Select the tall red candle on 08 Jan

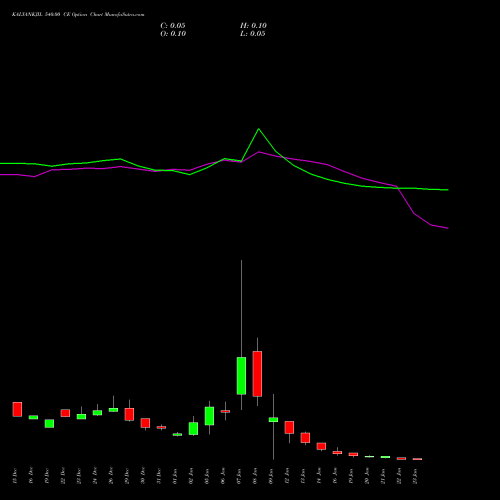point(257,374)
